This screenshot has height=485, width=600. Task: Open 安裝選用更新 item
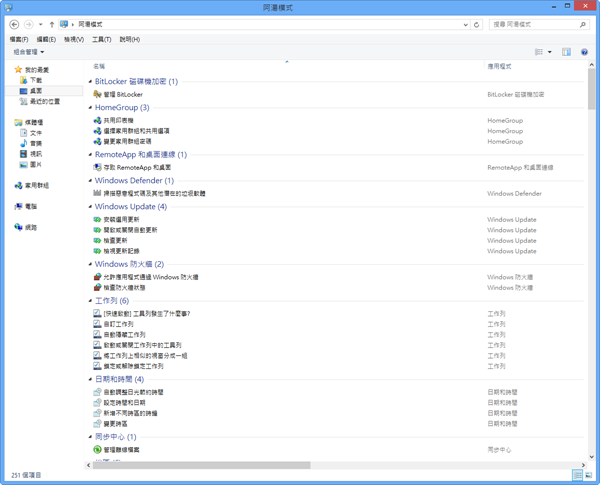click(x=116, y=219)
